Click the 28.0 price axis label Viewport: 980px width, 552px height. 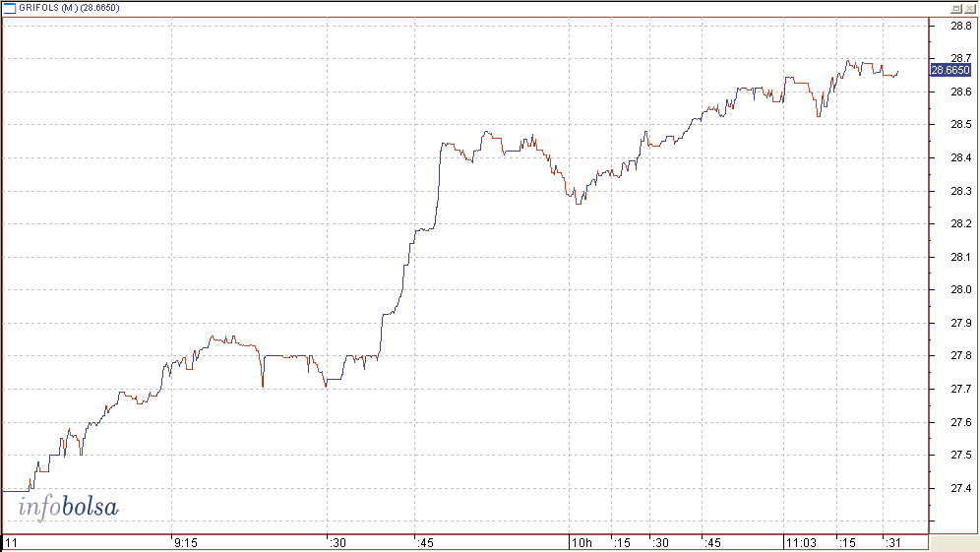coord(961,289)
